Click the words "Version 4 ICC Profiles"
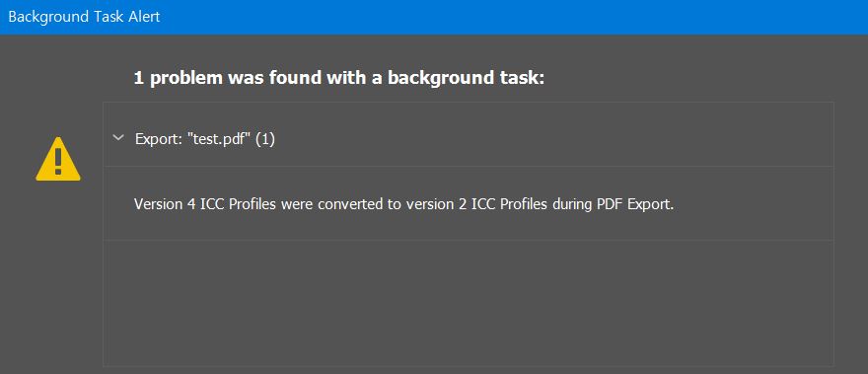The width and height of the screenshot is (868, 374). click(206, 204)
